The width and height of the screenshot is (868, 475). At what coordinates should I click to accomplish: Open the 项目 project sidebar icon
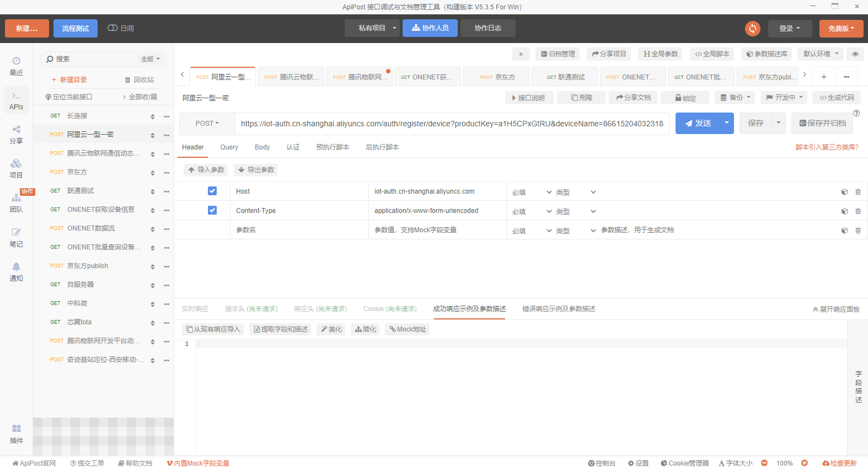pos(16,169)
